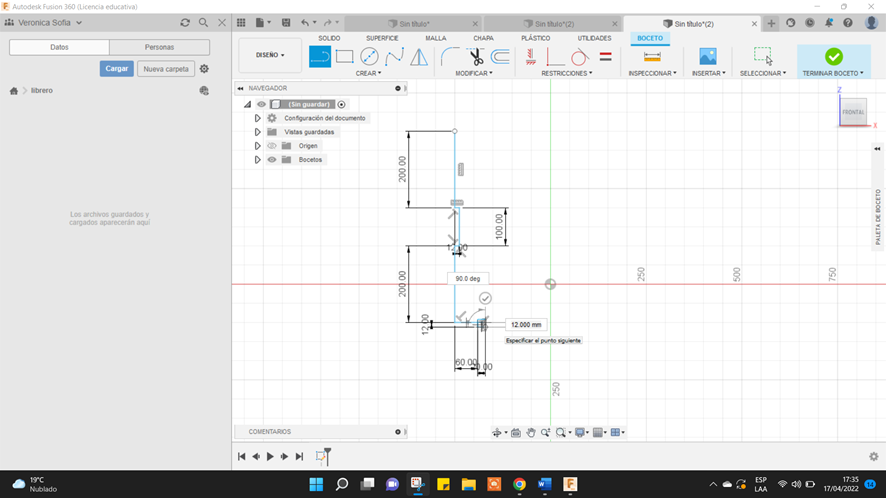Go to the home folder icon
Viewport: 886px width, 498px height.
tap(14, 90)
